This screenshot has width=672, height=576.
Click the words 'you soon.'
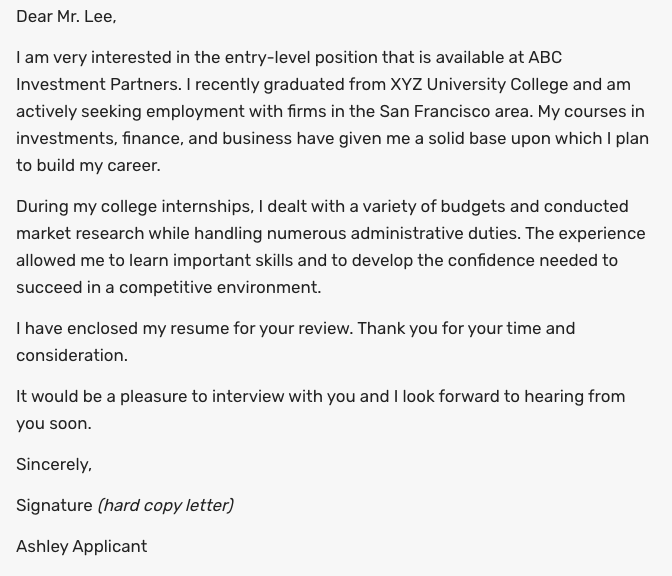click(54, 424)
